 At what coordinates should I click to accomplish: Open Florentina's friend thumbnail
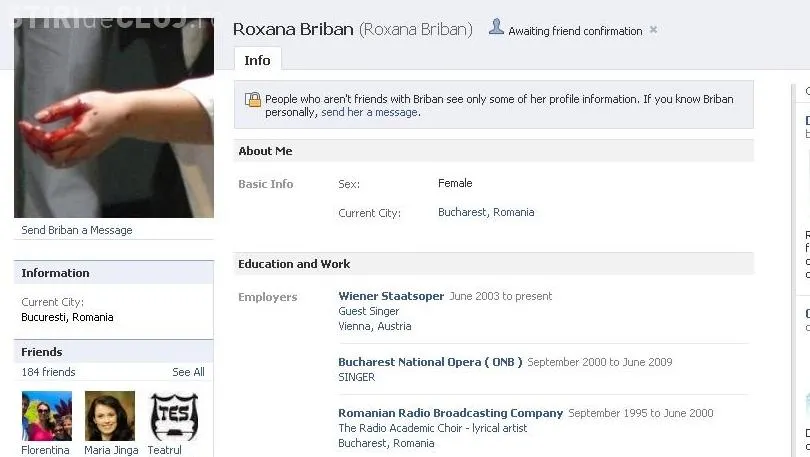(47, 415)
